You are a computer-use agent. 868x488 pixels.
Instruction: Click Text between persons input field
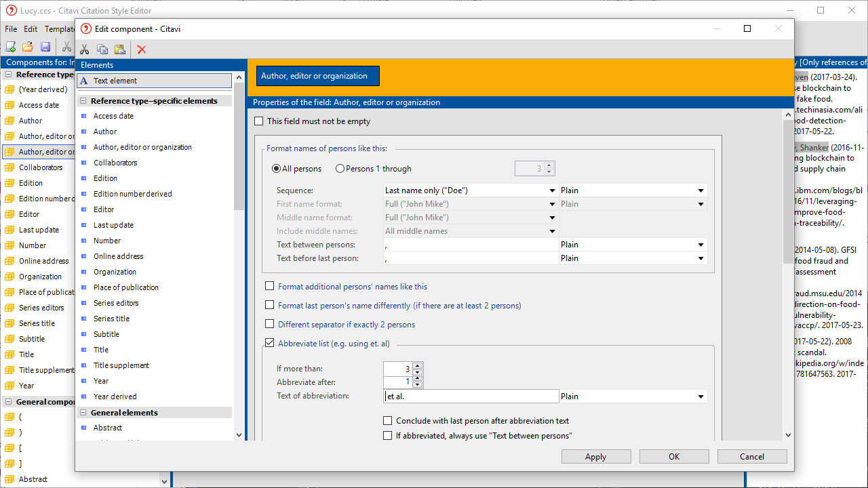coord(471,245)
